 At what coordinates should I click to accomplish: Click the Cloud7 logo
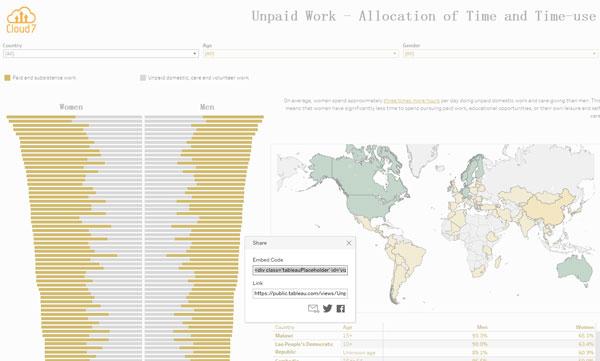[21, 20]
